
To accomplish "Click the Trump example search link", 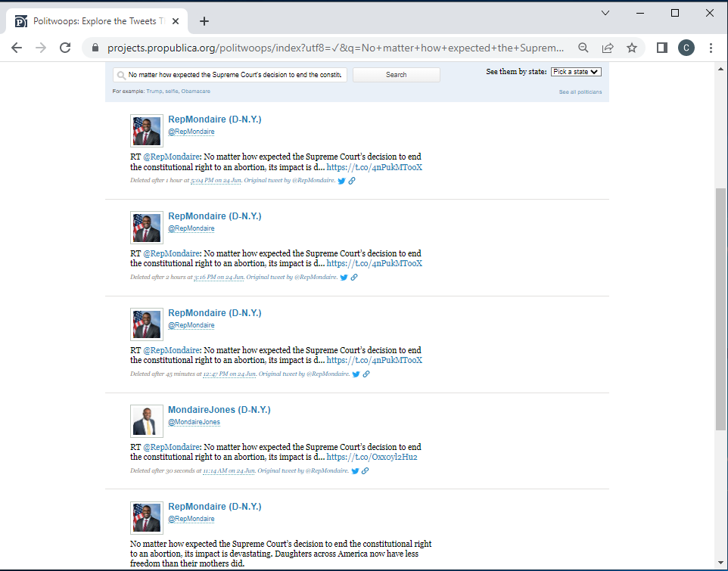I will pyautogui.click(x=154, y=92).
